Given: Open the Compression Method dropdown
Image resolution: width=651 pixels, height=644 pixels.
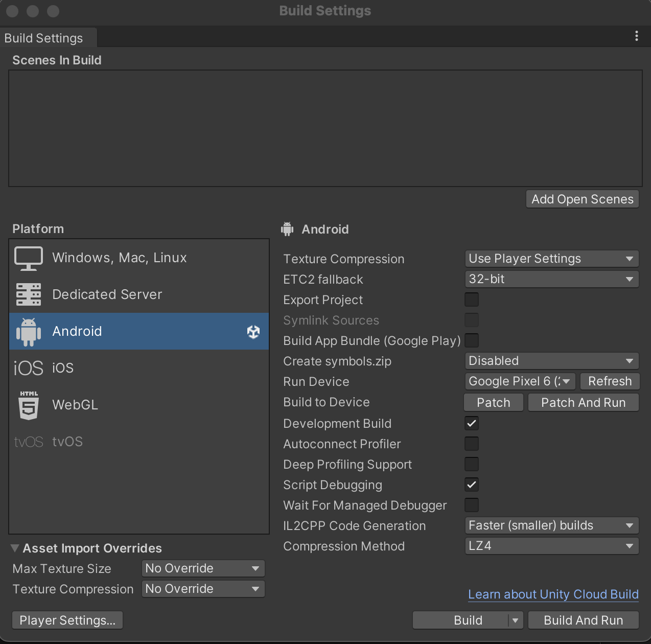Looking at the screenshot, I should (x=551, y=546).
